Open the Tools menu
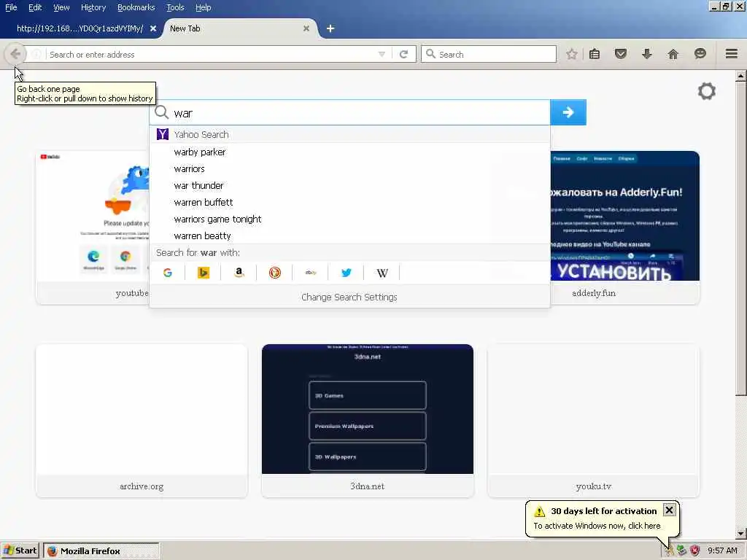This screenshot has width=747, height=560. pos(175,7)
